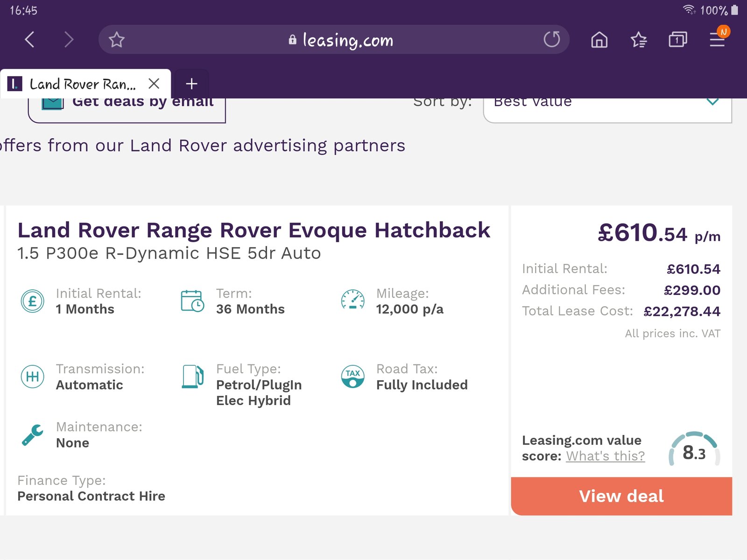Click the Road Tax icon
747x560 pixels.
(352, 377)
